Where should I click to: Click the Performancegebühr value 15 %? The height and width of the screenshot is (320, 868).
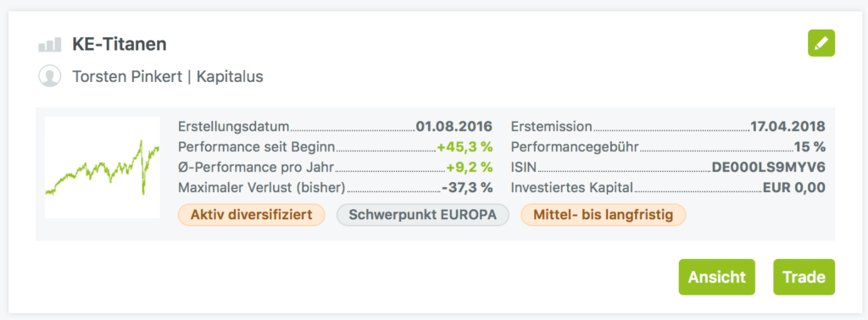pyautogui.click(x=810, y=147)
